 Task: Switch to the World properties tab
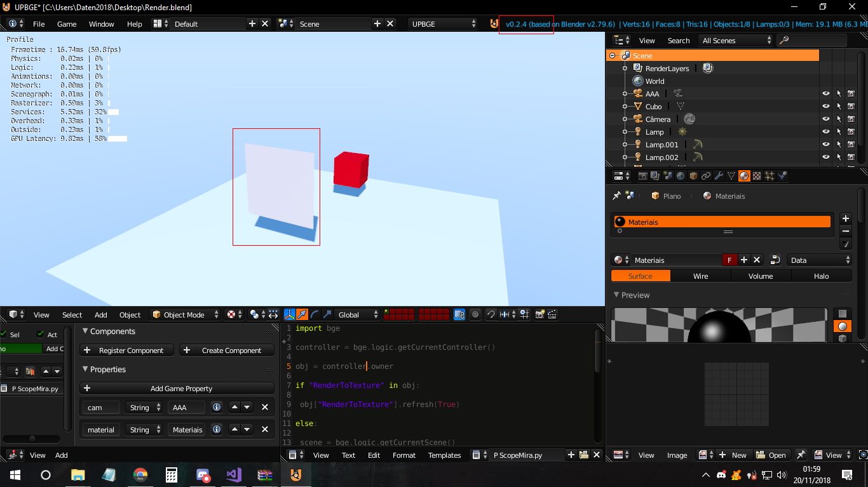(x=681, y=175)
